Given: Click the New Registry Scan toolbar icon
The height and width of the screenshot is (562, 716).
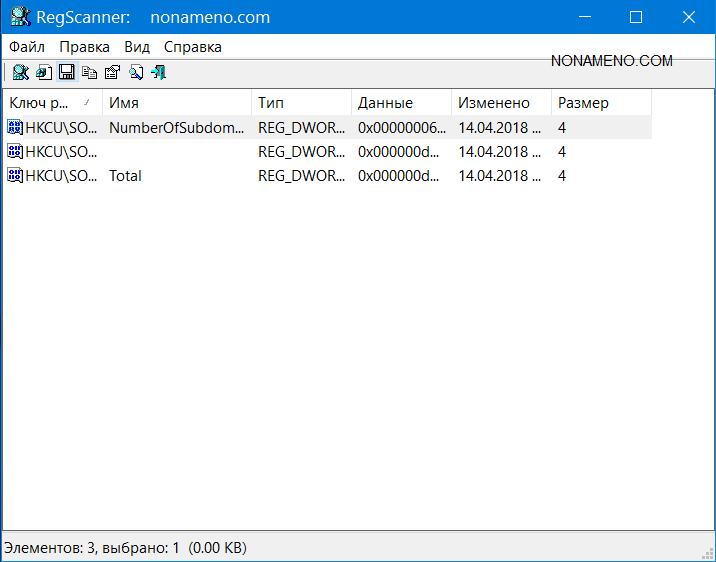Looking at the screenshot, I should [x=20, y=72].
